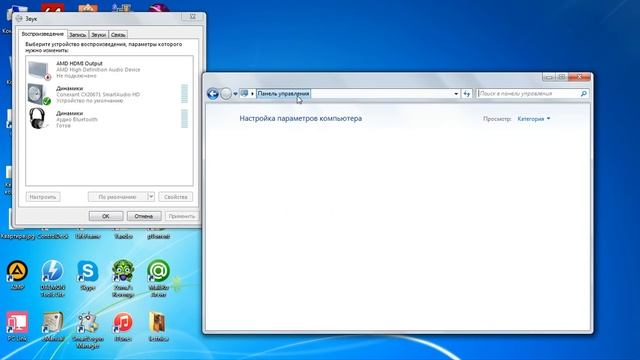640x360 pixels.
Task: Open the AIMP desktop shortcut
Action: [x=17, y=271]
